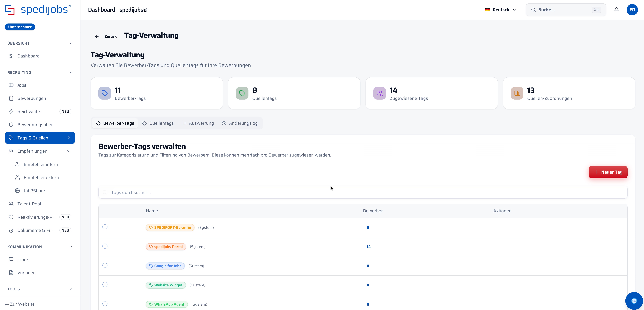Open Bewerbungsfilter in the sidebar
The width and height of the screenshot is (644, 310).
click(x=40, y=125)
